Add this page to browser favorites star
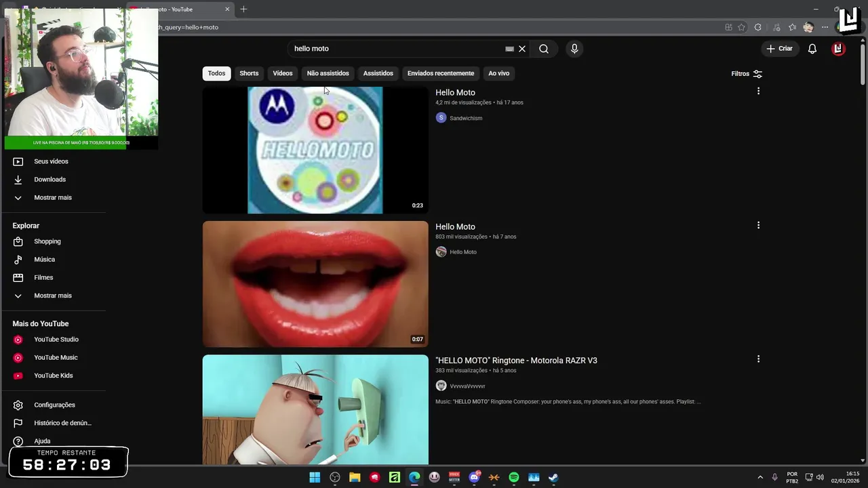The image size is (868, 488). (x=741, y=28)
